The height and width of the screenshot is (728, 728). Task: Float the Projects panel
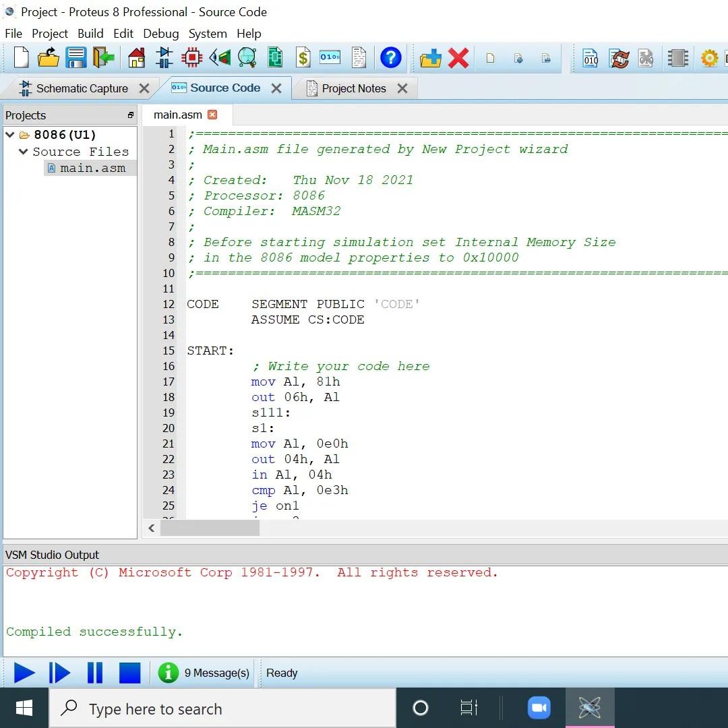pos(131,115)
